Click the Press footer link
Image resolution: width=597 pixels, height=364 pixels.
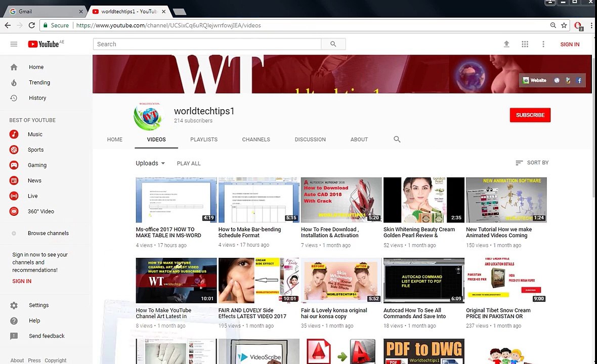pyautogui.click(x=34, y=360)
